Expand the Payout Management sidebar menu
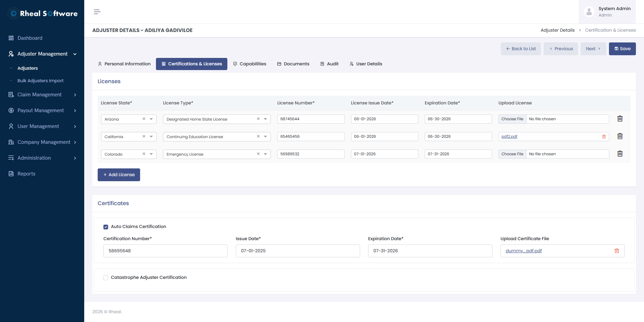 [x=42, y=110]
